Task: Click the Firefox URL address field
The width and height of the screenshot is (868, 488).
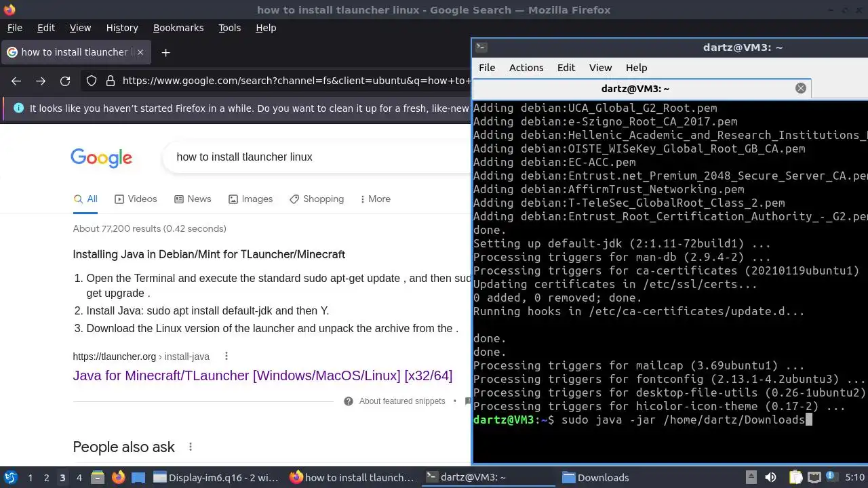Action: [296, 81]
